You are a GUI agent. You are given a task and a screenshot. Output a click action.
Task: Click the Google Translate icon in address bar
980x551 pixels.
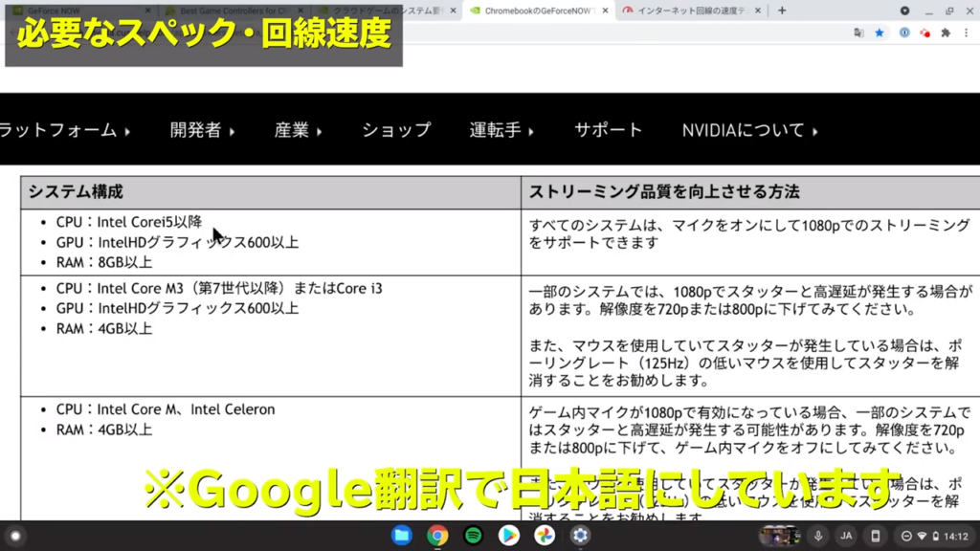[858, 32]
